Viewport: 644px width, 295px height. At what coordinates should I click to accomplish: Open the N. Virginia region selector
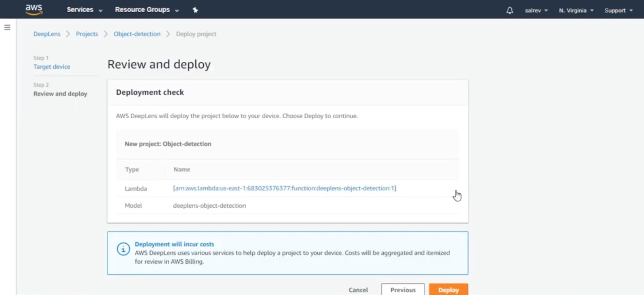pos(576,10)
